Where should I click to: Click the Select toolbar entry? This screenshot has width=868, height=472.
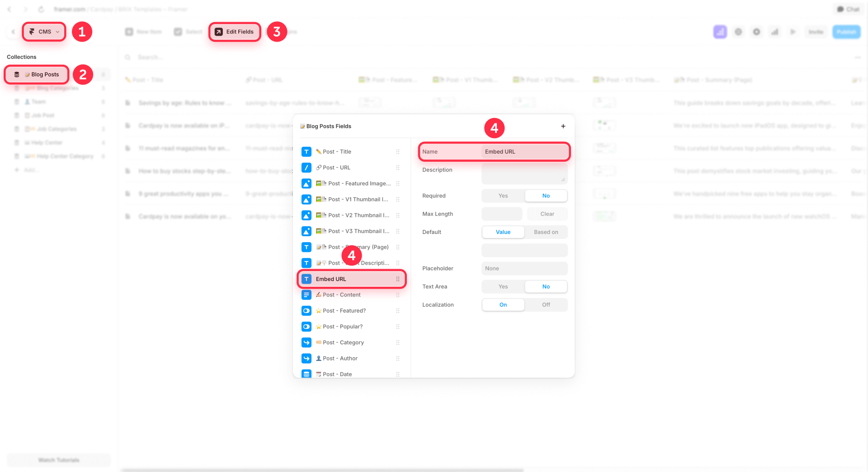point(188,32)
